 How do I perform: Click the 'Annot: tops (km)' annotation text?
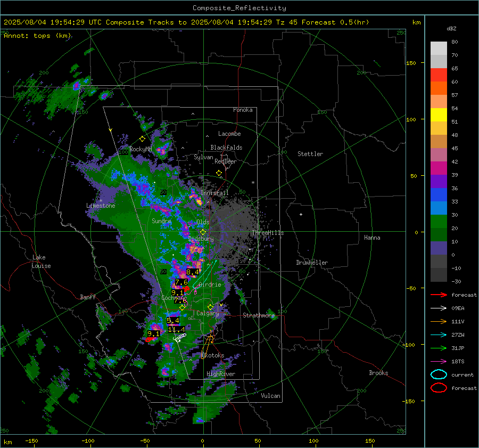[38, 36]
